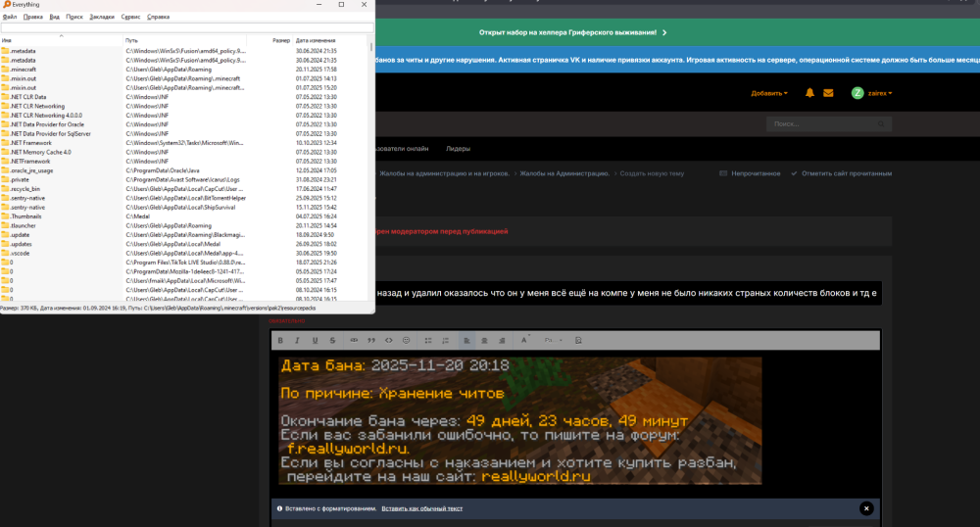This screenshot has width=980, height=527.
Task: Select the .oracle_jre_usage folder
Action: [x=184, y=170]
